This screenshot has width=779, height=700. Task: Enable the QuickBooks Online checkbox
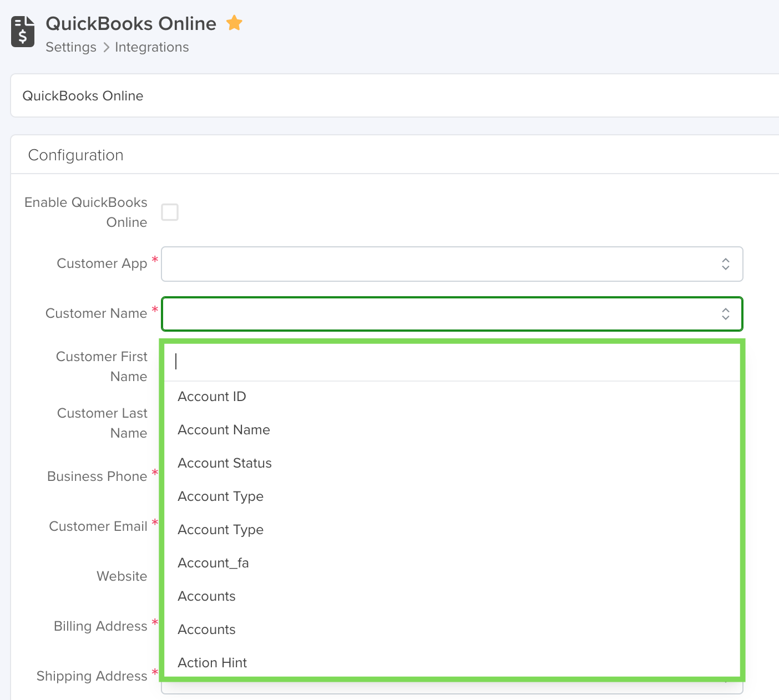[x=170, y=212]
